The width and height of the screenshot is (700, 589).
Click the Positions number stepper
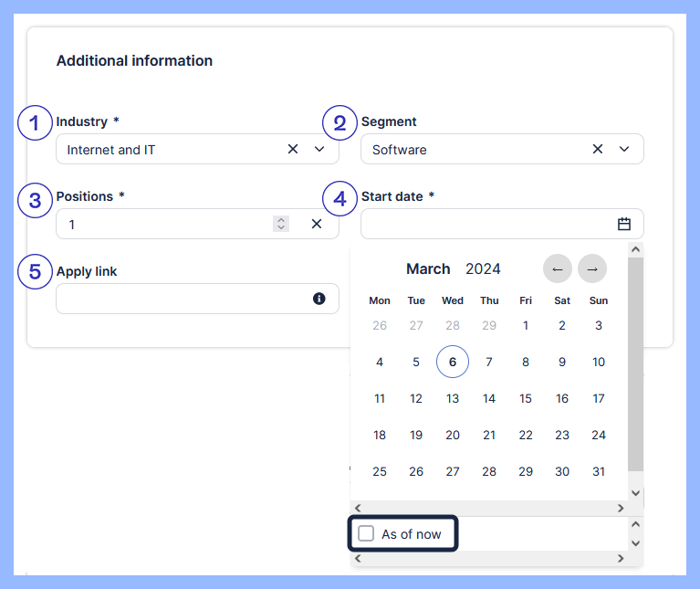[x=281, y=224]
